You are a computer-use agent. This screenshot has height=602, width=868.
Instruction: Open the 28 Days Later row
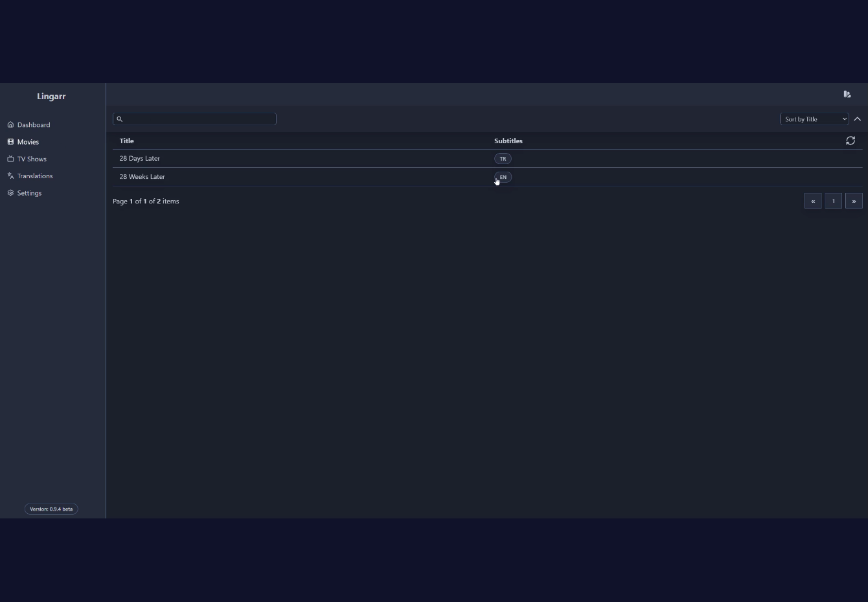(487, 158)
